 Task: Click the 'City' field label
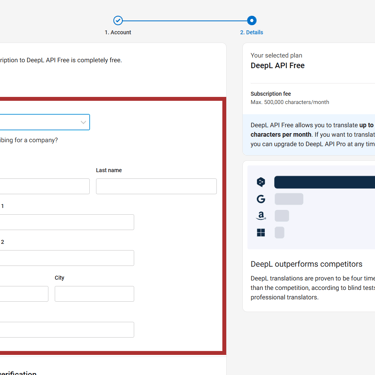coord(59,278)
